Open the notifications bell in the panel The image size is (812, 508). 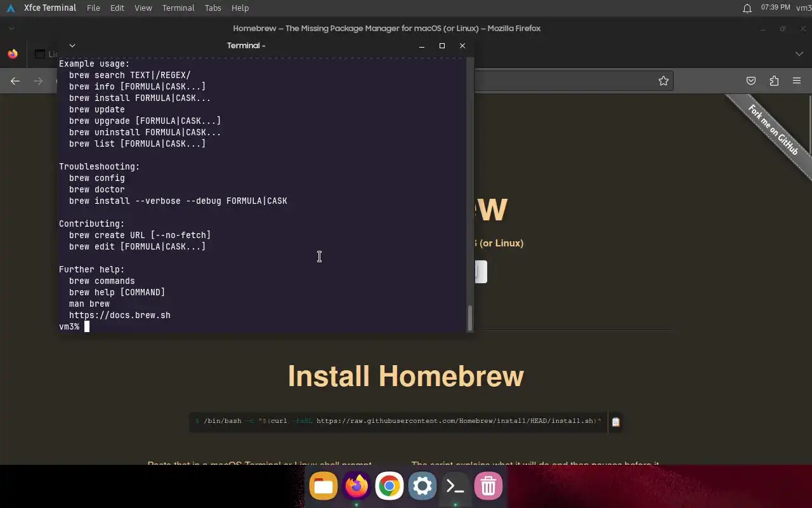[747, 8]
